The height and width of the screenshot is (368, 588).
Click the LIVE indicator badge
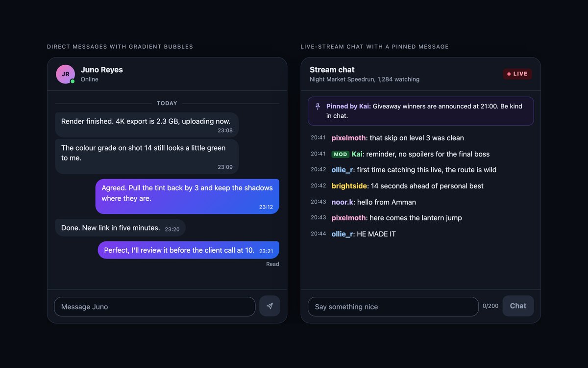(x=517, y=74)
